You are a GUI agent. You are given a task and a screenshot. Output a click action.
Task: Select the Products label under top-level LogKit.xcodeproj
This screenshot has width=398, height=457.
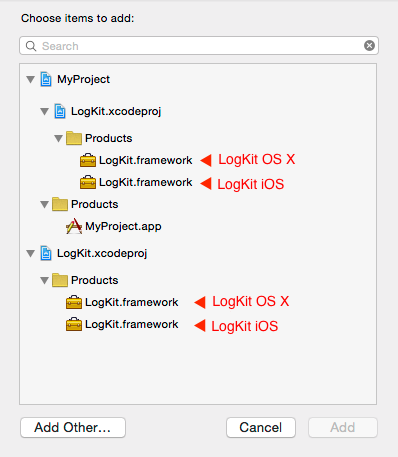[95, 280]
